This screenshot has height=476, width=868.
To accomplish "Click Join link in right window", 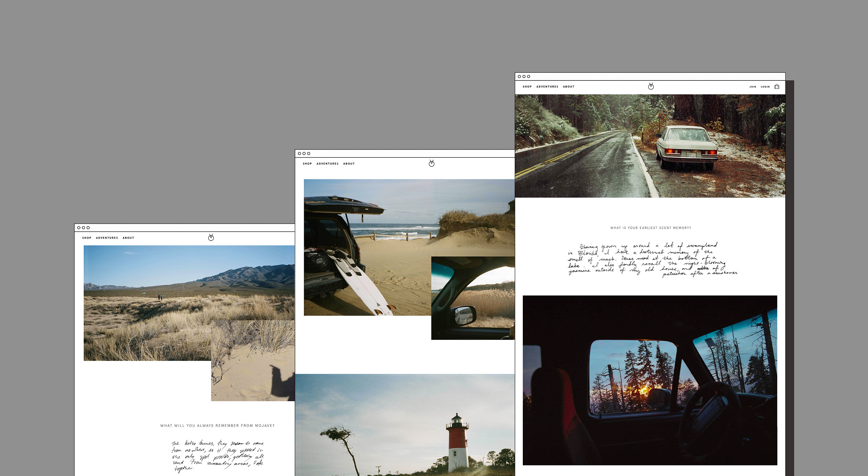I will (x=753, y=87).
